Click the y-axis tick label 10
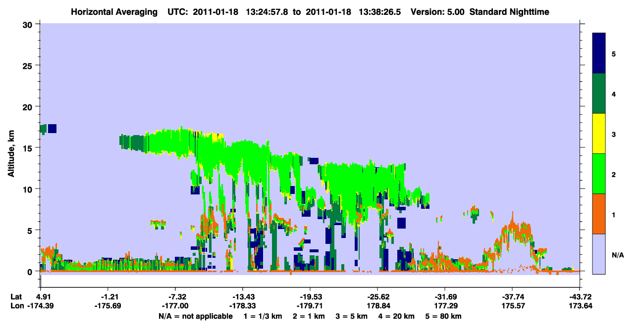The height and width of the screenshot is (330, 644). [29, 189]
